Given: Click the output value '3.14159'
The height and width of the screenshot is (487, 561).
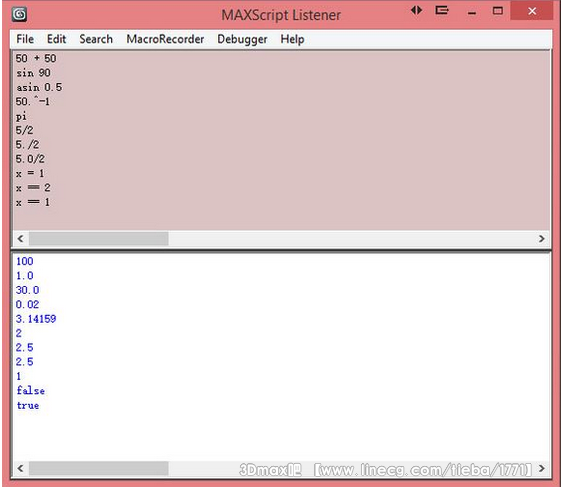Looking at the screenshot, I should pyautogui.click(x=36, y=319).
